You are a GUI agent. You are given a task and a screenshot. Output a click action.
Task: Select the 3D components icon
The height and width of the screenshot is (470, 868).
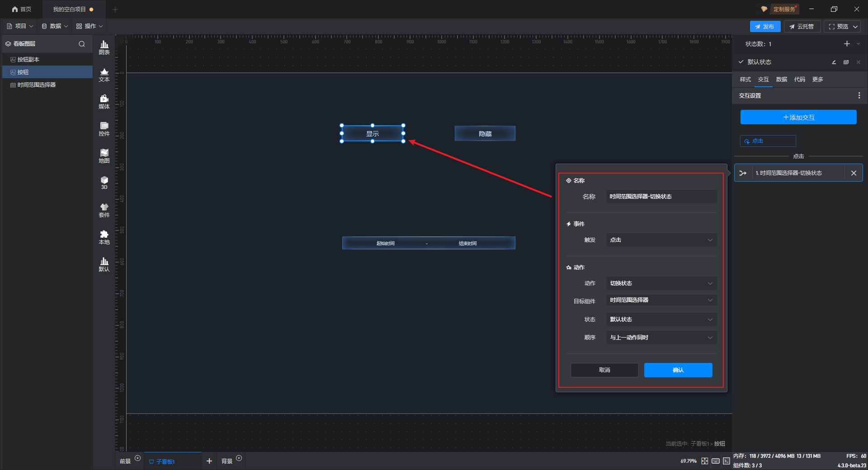click(104, 183)
